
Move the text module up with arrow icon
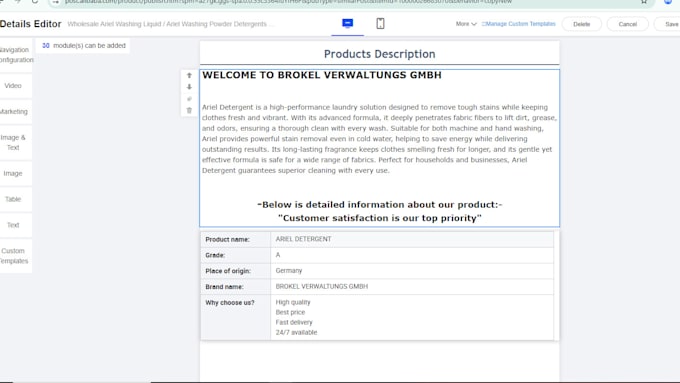tap(189, 75)
